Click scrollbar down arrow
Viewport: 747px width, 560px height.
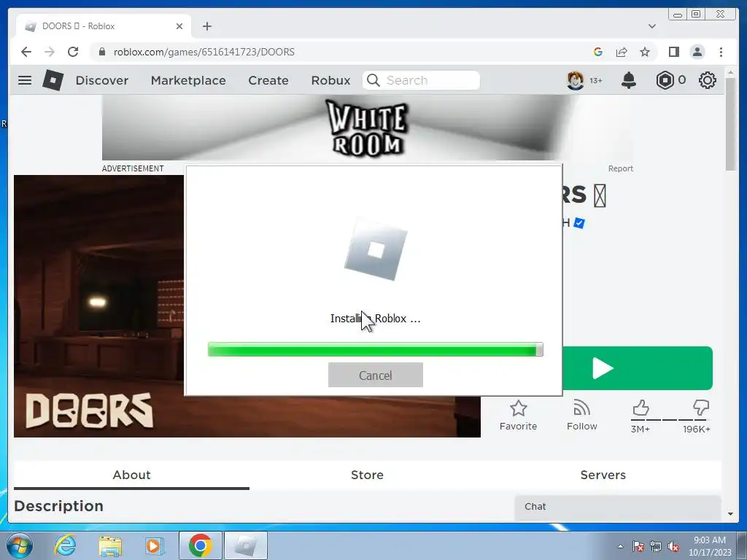point(731,514)
